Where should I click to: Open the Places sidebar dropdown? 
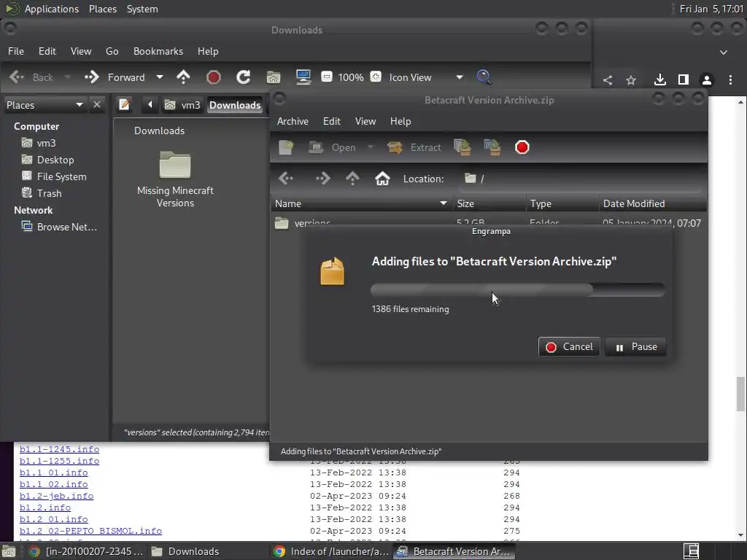click(x=44, y=105)
